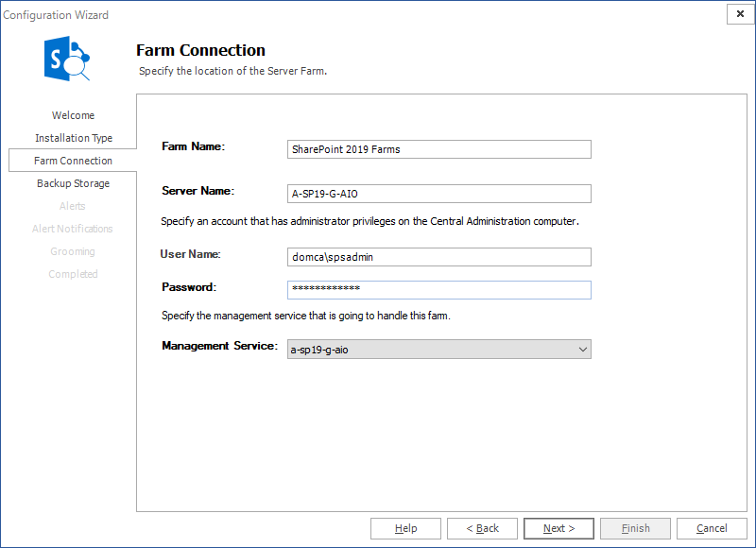The width and height of the screenshot is (756, 548).
Task: Click the Alerts step in sidebar
Action: pos(73,206)
